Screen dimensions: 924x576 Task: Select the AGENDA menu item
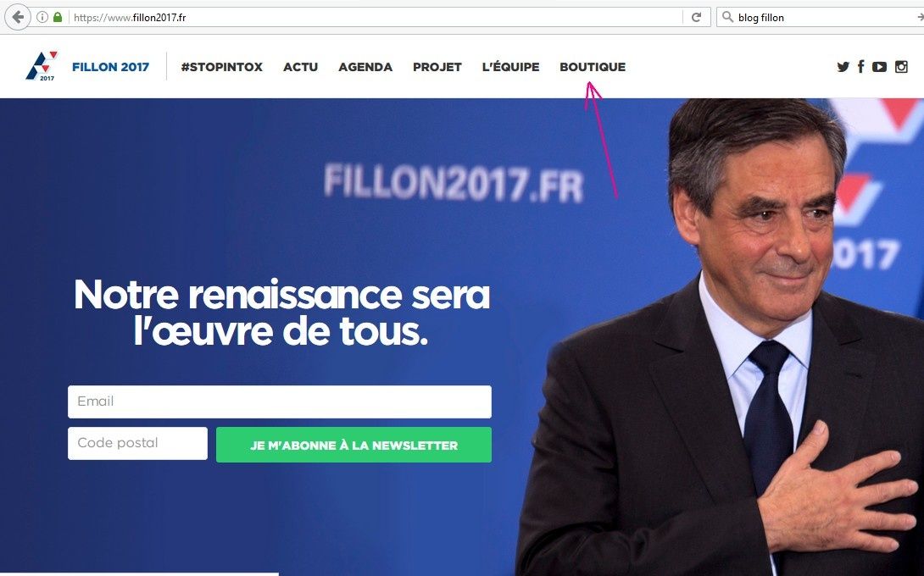[x=365, y=67]
